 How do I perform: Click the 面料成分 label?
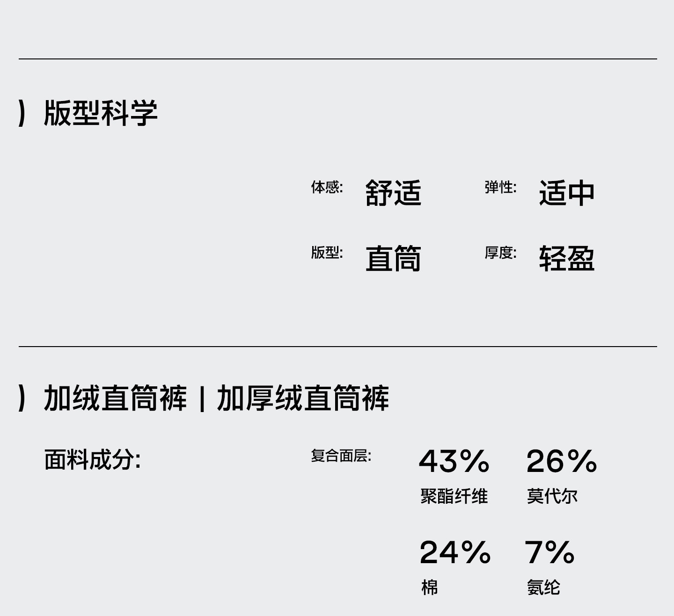(92, 459)
